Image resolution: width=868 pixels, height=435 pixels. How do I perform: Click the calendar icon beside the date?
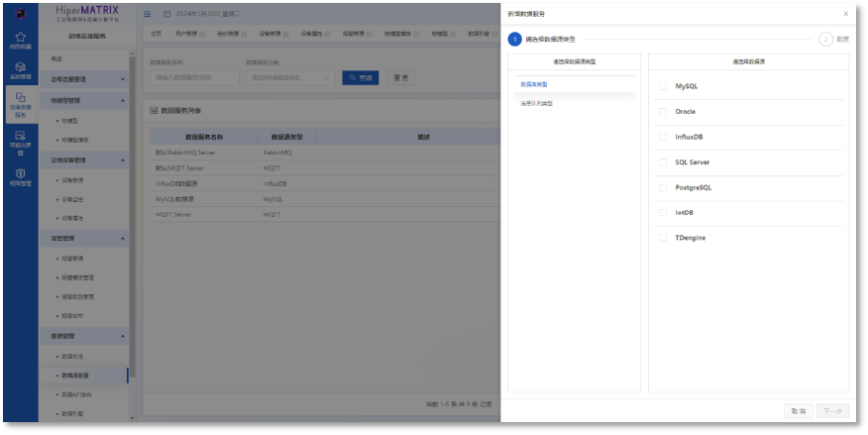click(x=167, y=14)
